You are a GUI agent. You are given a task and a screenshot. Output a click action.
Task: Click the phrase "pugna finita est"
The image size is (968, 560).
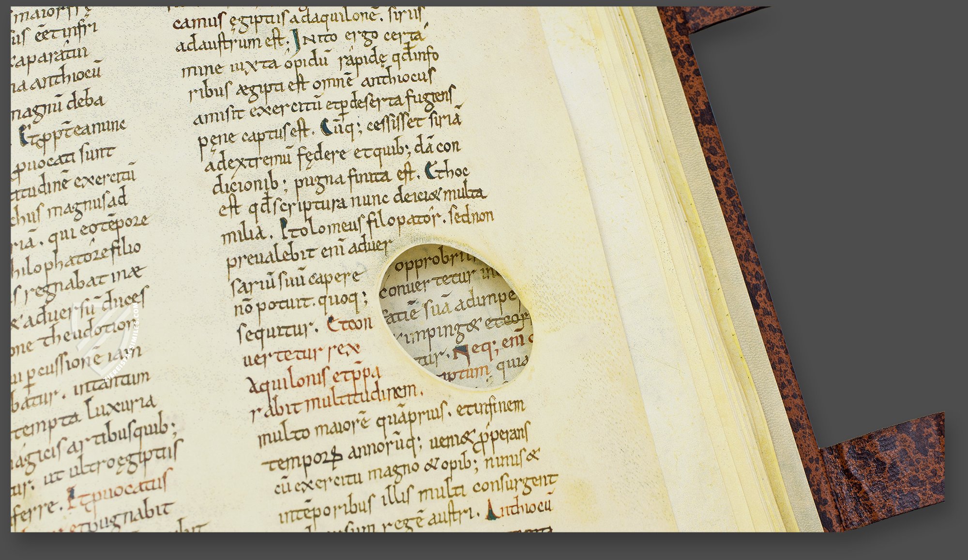point(355,178)
